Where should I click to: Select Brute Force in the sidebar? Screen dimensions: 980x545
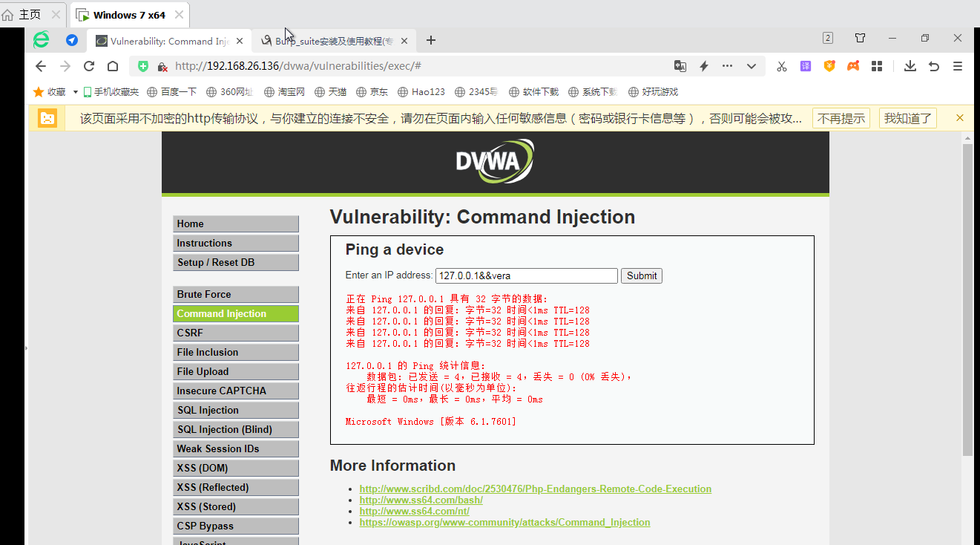click(x=236, y=294)
